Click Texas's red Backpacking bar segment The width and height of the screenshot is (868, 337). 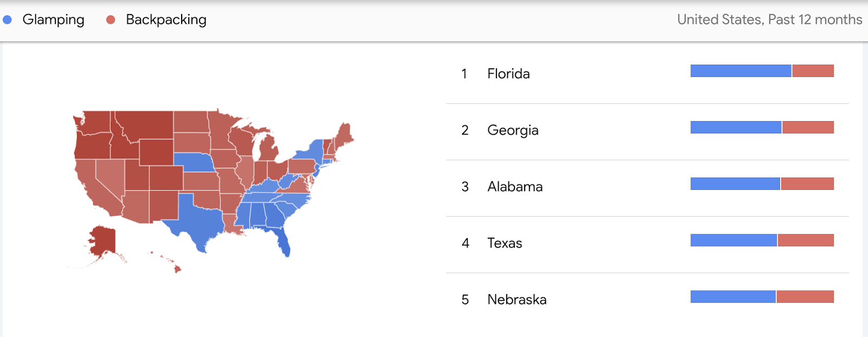[806, 240]
